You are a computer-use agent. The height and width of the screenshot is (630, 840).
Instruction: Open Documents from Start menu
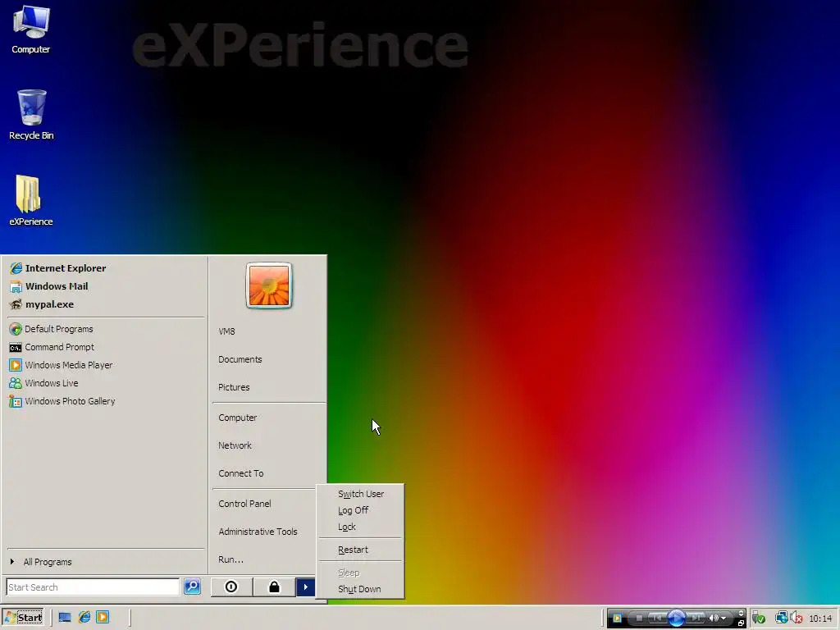coord(240,359)
